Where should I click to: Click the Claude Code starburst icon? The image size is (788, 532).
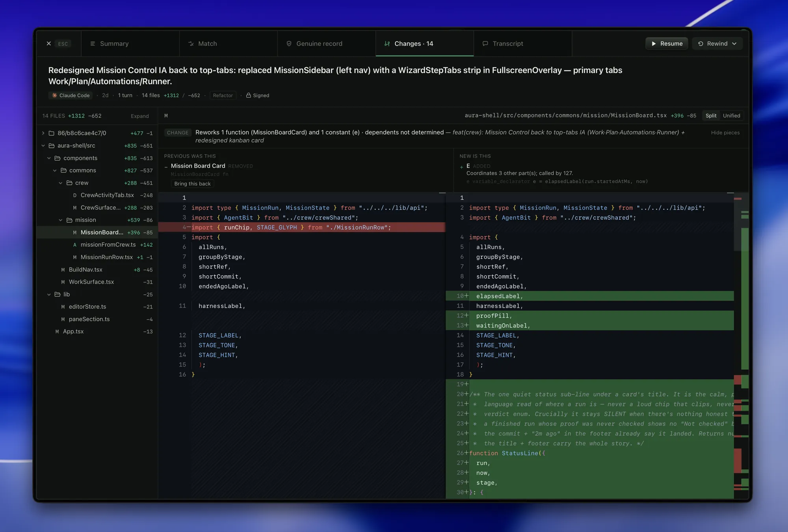[x=54, y=95]
